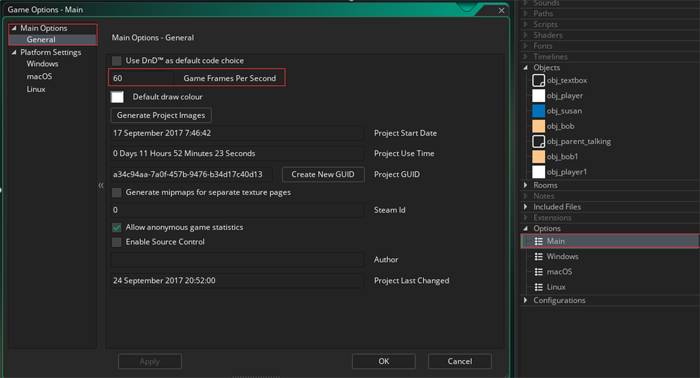Open Windows under Platform Settings
700x378 pixels.
tap(42, 64)
